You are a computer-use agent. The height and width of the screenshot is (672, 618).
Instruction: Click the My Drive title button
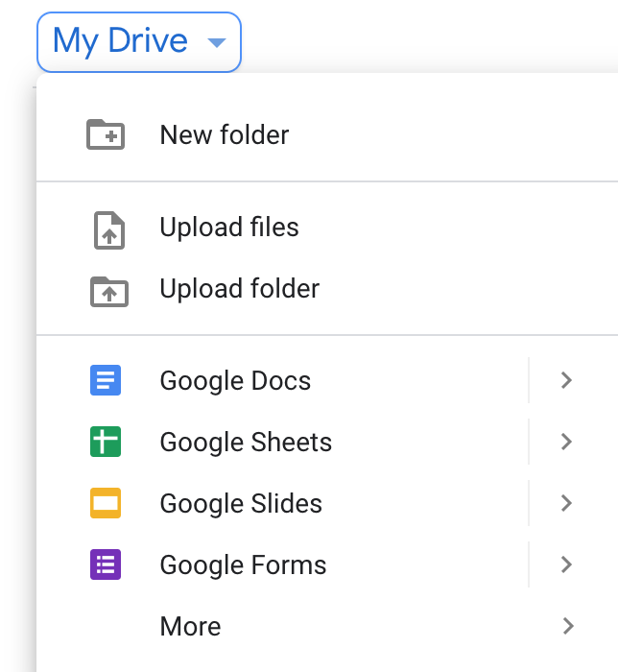click(121, 41)
